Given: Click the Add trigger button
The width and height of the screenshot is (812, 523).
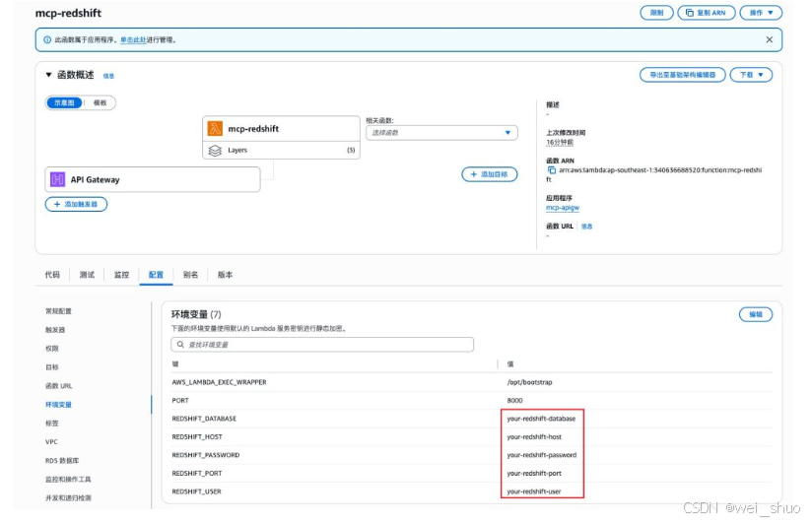Looking at the screenshot, I should coord(76,204).
